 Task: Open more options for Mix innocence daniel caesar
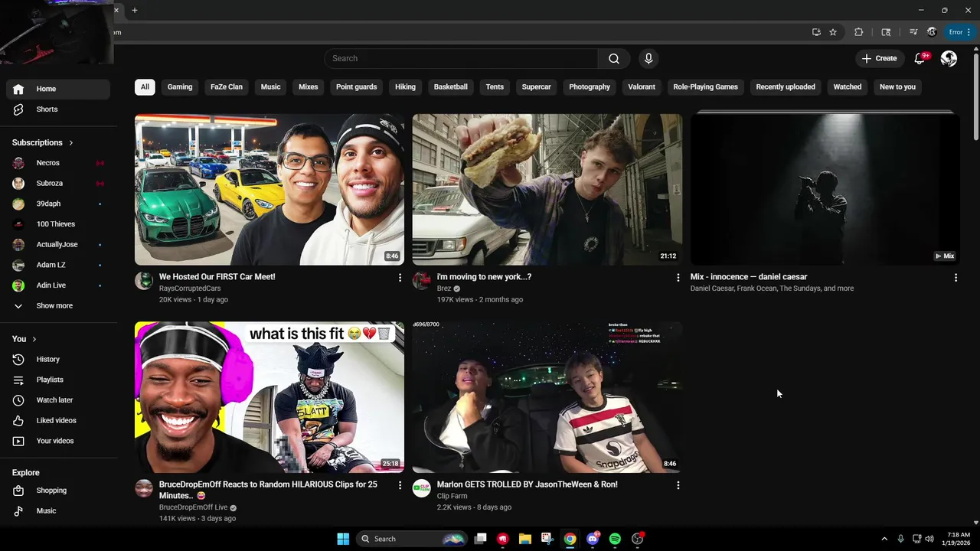click(955, 278)
